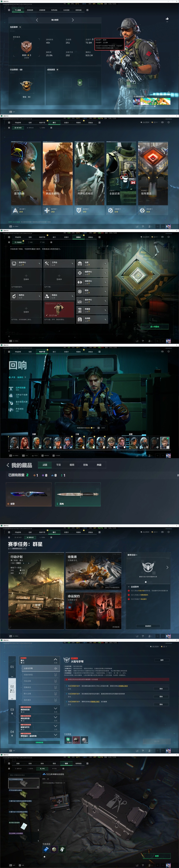The width and height of the screenshot is (179, 868).
Task: Advance 赛事目标 panel with right chevron
Action: (167, 567)
